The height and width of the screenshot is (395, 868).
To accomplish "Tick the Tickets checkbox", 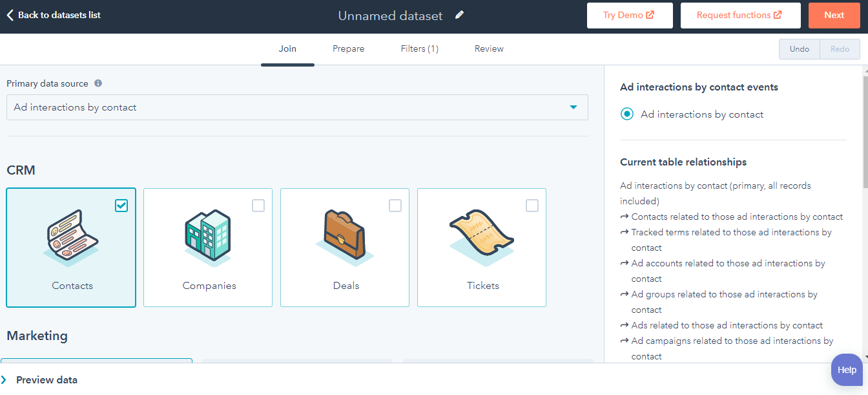I will pos(532,206).
